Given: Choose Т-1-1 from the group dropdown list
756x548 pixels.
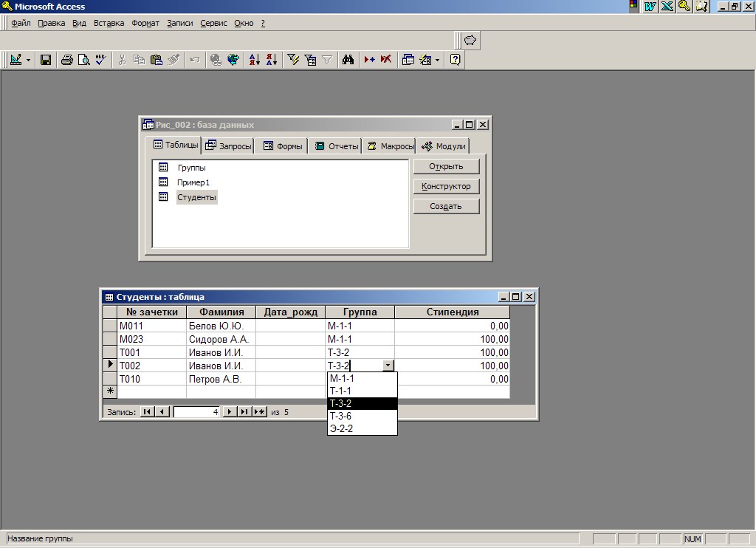Looking at the screenshot, I should pyautogui.click(x=362, y=391).
